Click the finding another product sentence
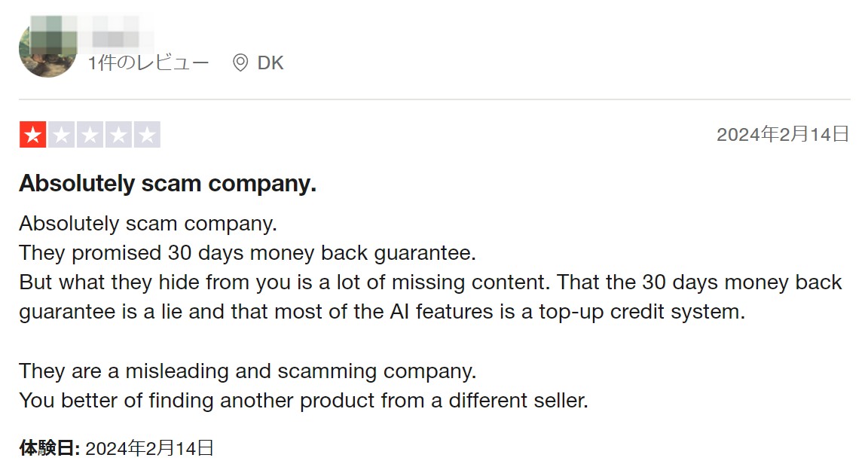The width and height of the screenshot is (868, 470). (304, 400)
